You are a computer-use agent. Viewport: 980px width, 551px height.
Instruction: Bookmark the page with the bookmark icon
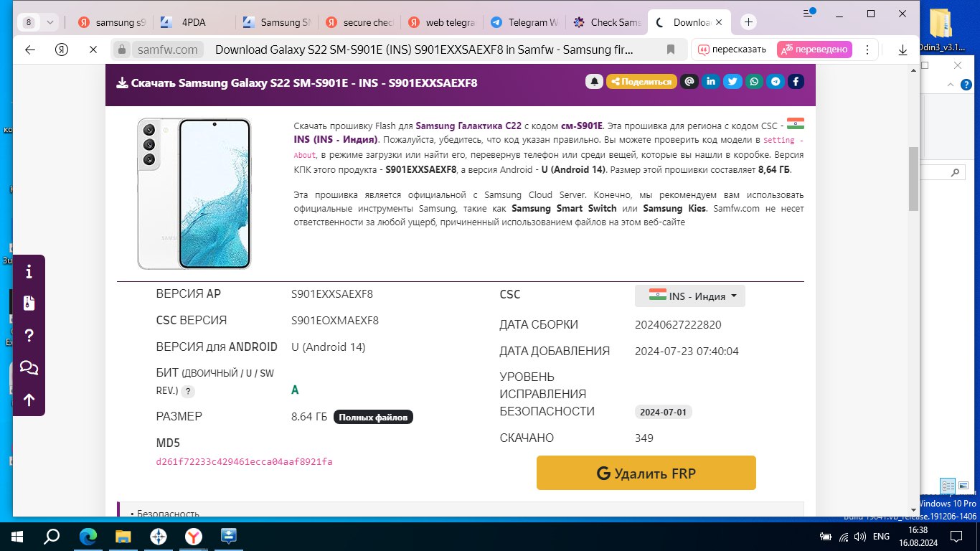coord(671,50)
